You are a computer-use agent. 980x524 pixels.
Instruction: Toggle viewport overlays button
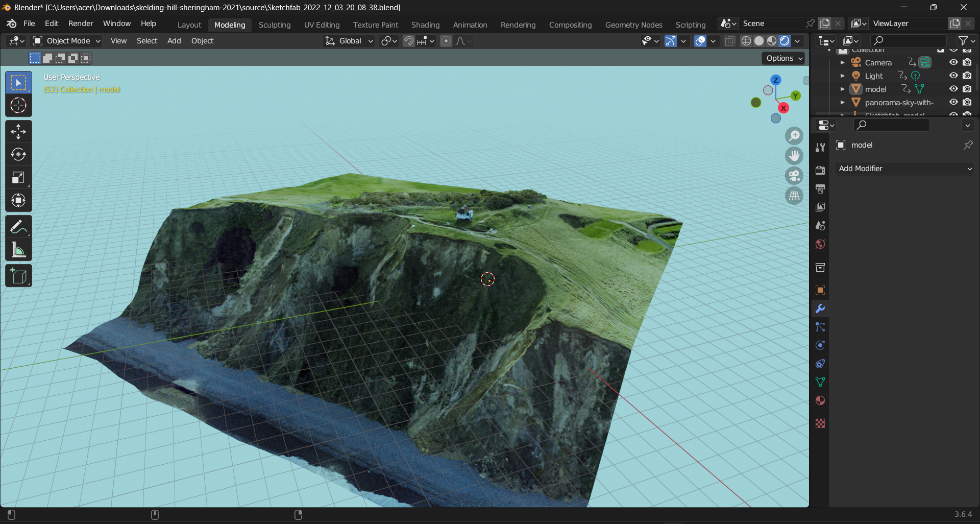point(700,41)
